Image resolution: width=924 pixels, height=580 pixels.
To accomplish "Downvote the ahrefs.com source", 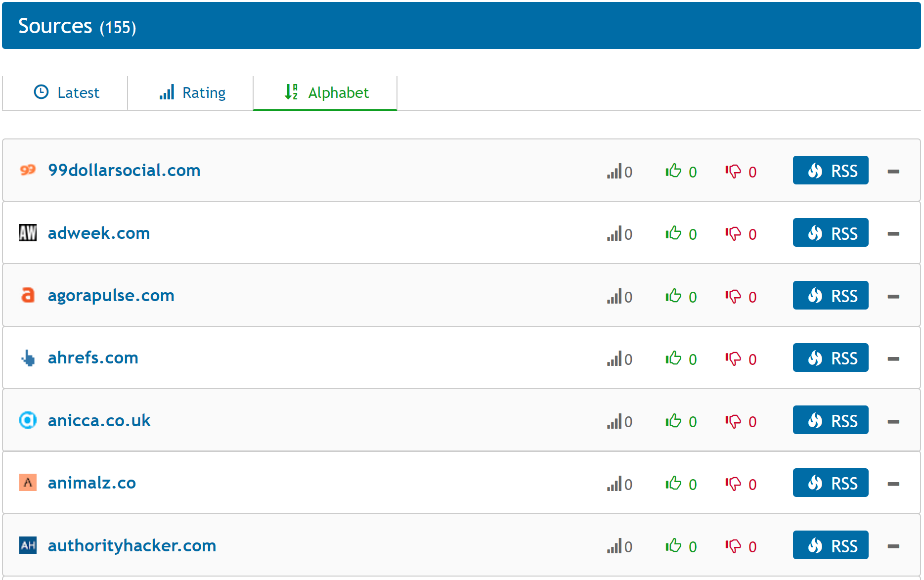I will point(733,358).
